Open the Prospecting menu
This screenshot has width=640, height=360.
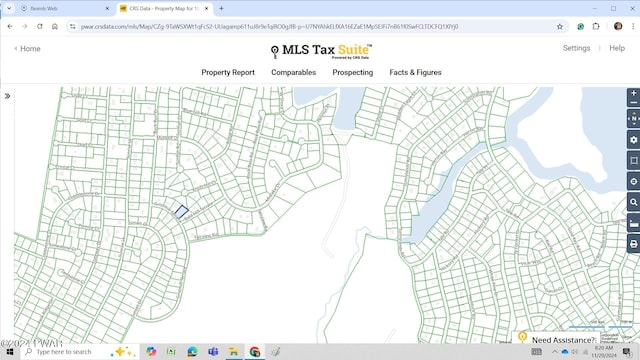pyautogui.click(x=353, y=72)
